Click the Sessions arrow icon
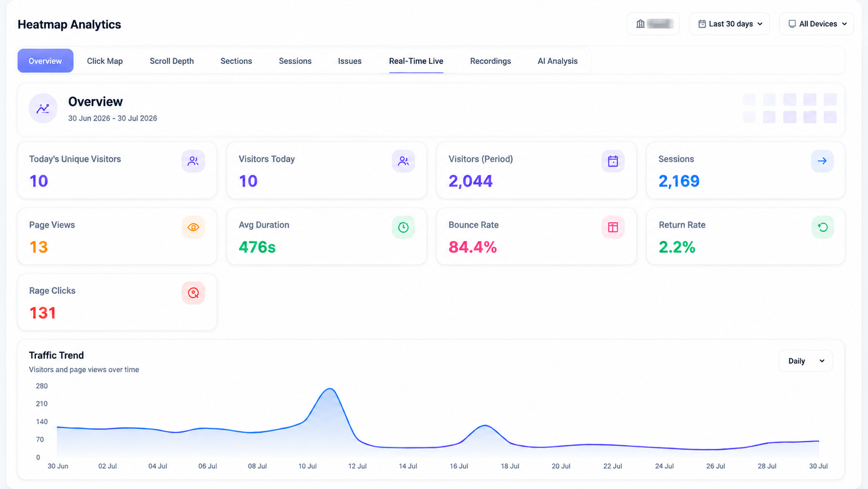 pyautogui.click(x=822, y=161)
